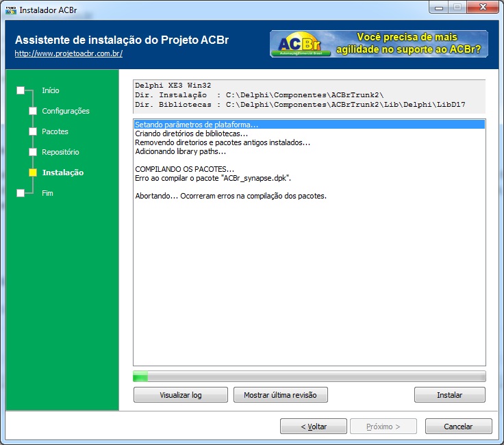
Task: Click the Configurações step label
Action: click(66, 111)
